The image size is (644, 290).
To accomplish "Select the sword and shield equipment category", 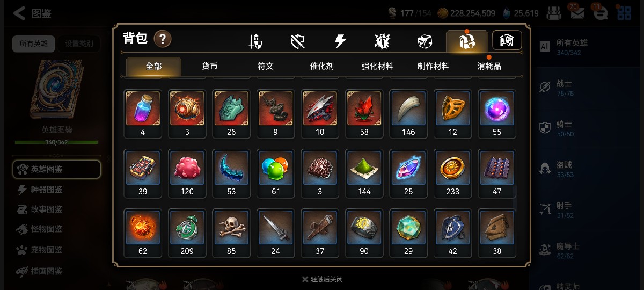I will point(255,41).
